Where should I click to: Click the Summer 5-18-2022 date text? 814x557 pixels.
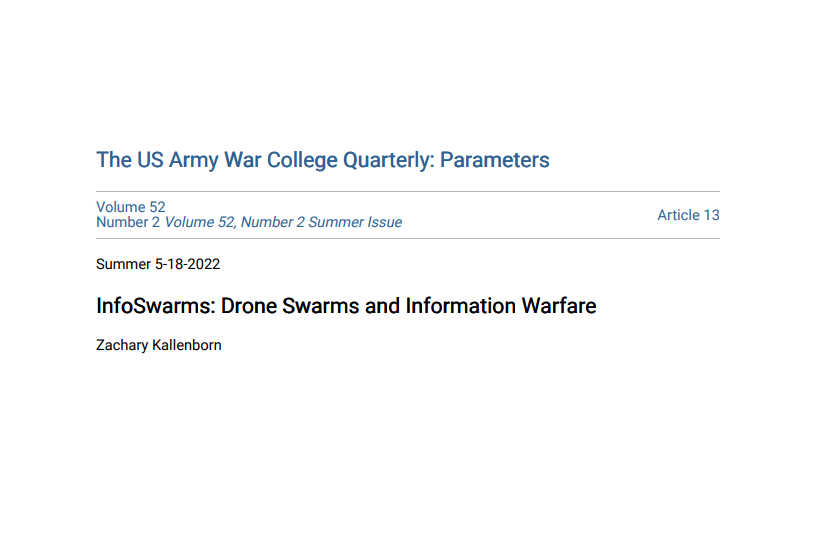(158, 264)
